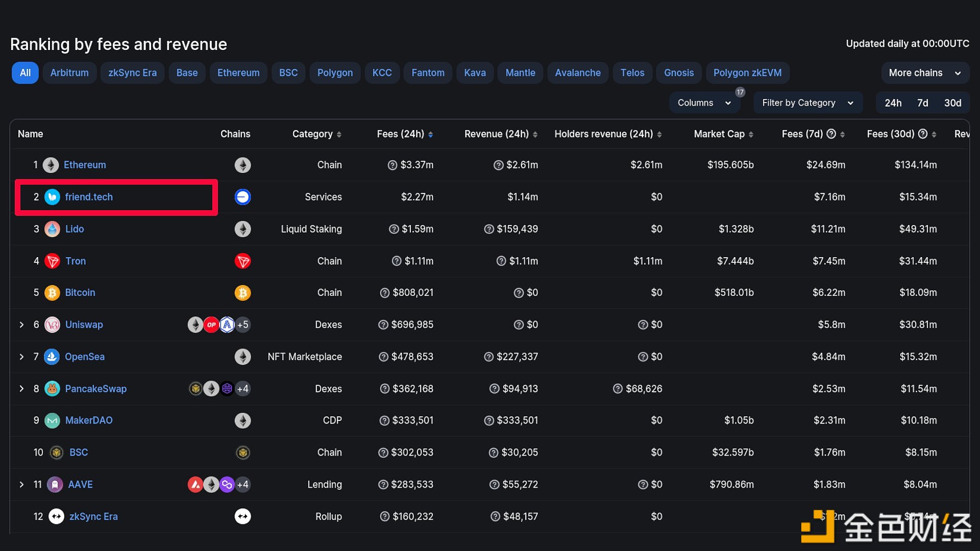Filter ranking by BSC chain tab
Image resolution: width=980 pixels, height=551 pixels.
(x=288, y=73)
